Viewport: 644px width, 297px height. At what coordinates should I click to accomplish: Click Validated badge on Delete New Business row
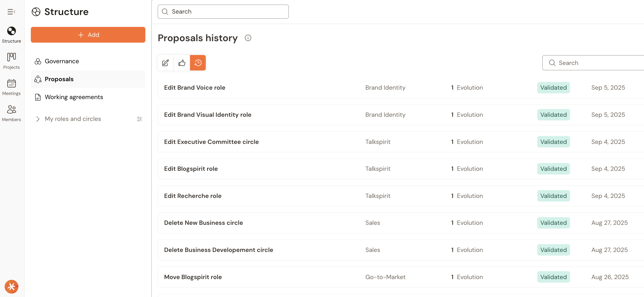point(553,223)
